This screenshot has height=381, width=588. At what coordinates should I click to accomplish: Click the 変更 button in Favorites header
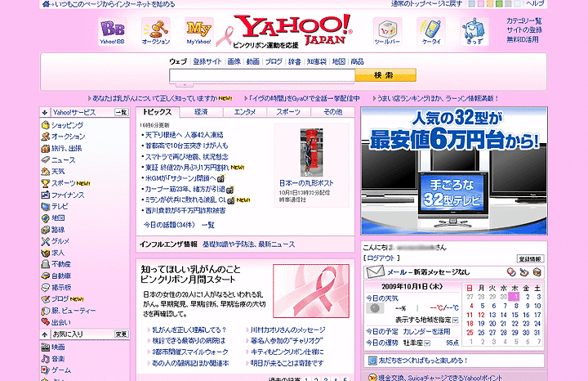point(121,334)
